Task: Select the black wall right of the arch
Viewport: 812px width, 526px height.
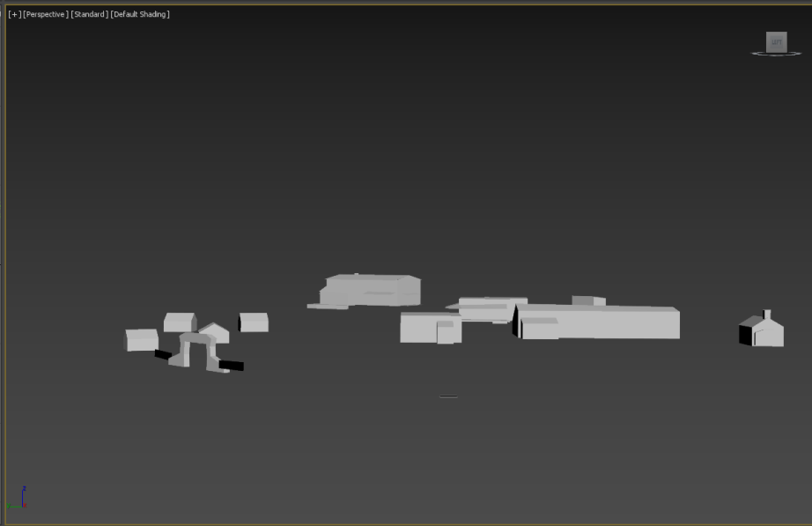Action: pyautogui.click(x=232, y=365)
